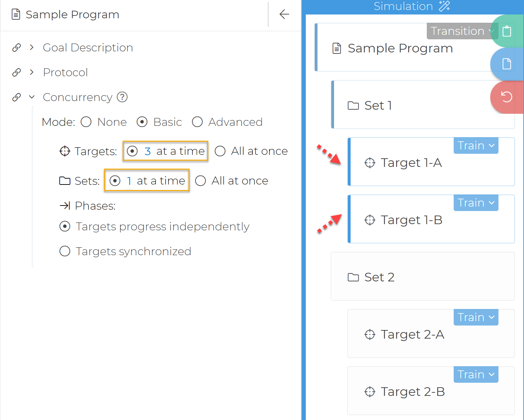Click the green clipboard button in Simulation
The height and width of the screenshot is (420, 524).
click(506, 31)
